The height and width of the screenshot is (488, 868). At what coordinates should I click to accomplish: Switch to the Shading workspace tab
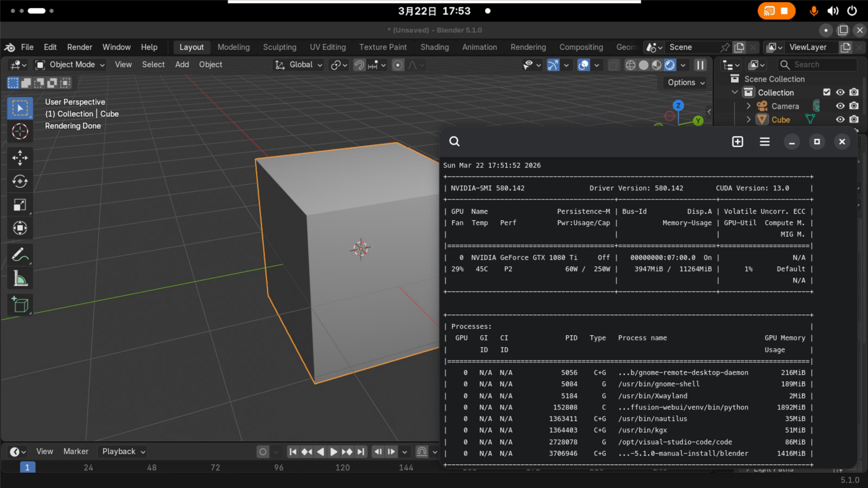435,47
